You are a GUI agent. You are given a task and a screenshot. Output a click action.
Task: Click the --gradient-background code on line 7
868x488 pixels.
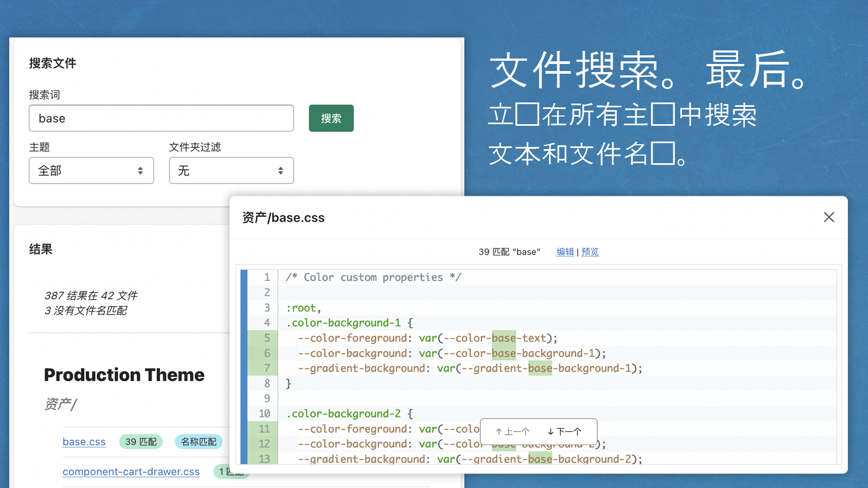[x=470, y=369]
